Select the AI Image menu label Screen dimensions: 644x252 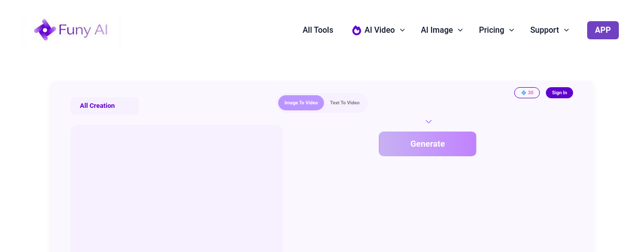(x=437, y=30)
